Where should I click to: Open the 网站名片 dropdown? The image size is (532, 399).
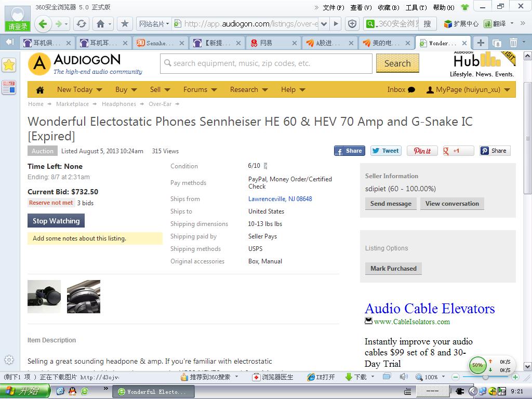(154, 24)
